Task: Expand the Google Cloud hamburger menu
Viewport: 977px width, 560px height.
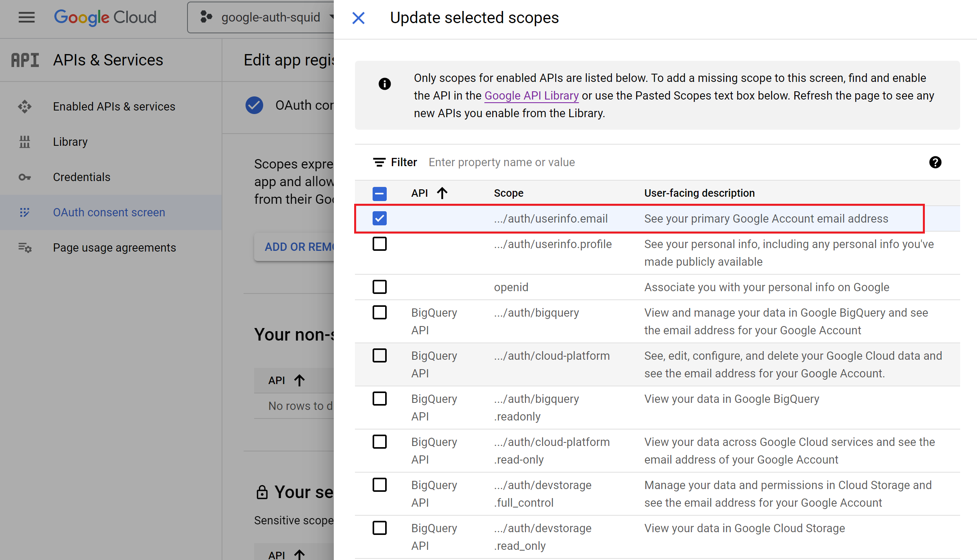Action: click(x=27, y=17)
